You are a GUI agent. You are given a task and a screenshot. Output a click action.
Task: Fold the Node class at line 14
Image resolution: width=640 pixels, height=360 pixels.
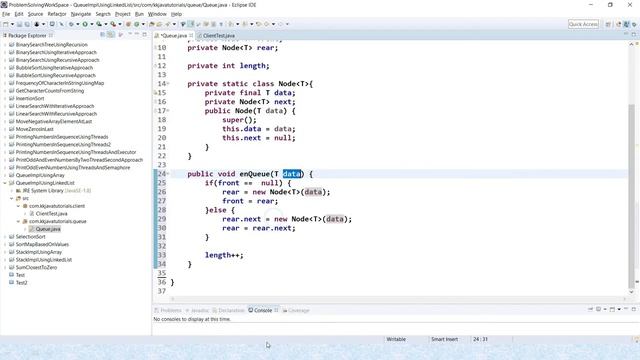point(168,84)
